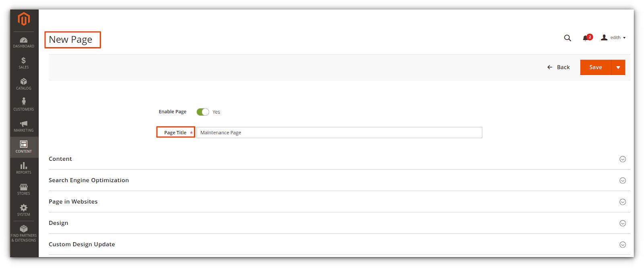Expand the Page in Websites section
The width and height of the screenshot is (644, 268).
click(x=622, y=202)
